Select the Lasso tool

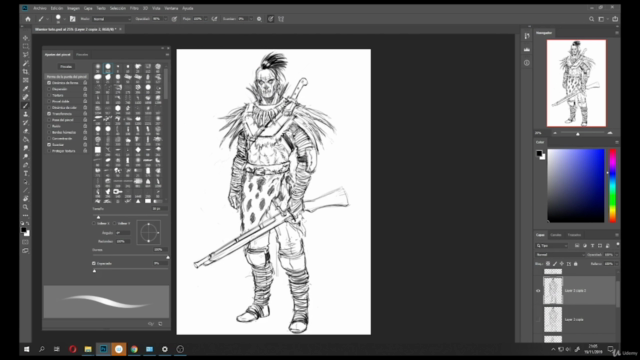pos(25,55)
